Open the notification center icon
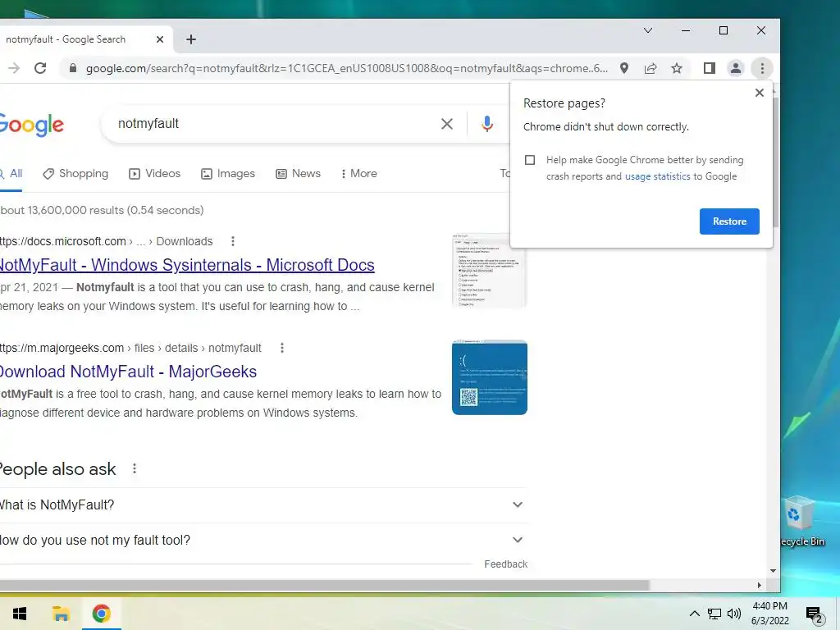 (x=814, y=614)
